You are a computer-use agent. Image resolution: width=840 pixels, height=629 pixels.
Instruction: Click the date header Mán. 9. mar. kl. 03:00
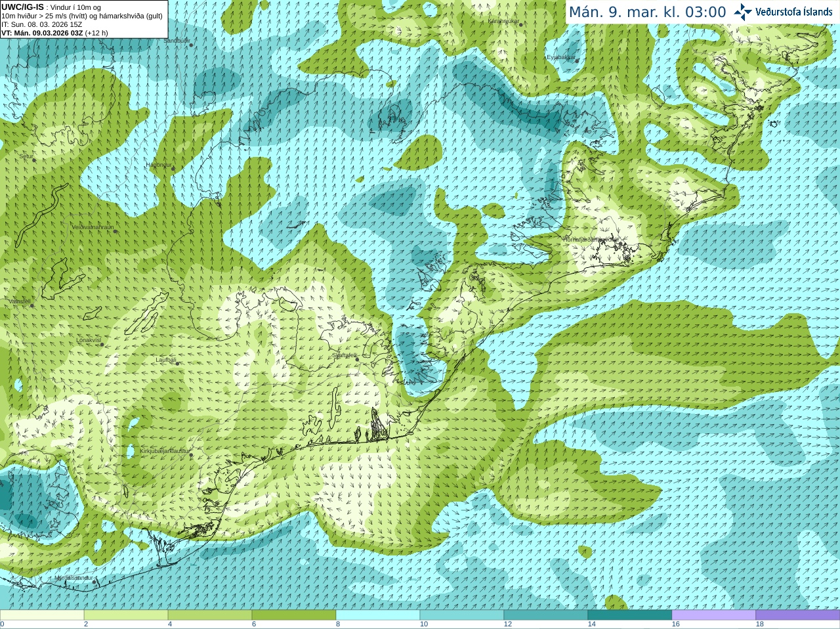(x=647, y=12)
